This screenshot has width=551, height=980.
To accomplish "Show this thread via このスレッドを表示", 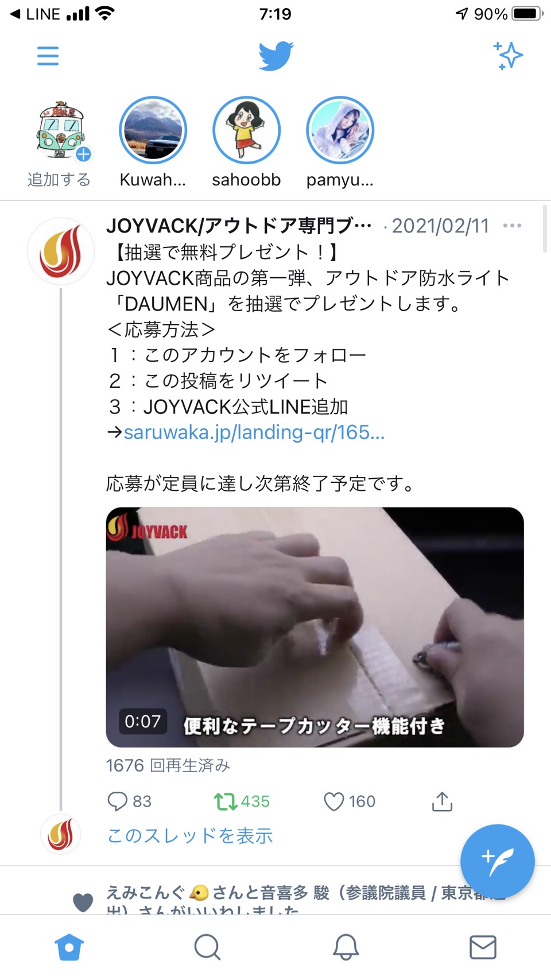I will pos(190,835).
